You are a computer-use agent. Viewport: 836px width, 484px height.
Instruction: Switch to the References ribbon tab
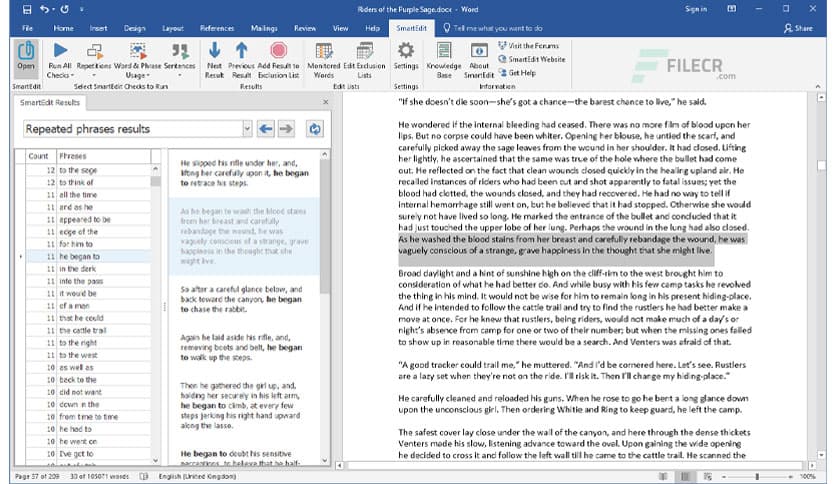[216, 28]
